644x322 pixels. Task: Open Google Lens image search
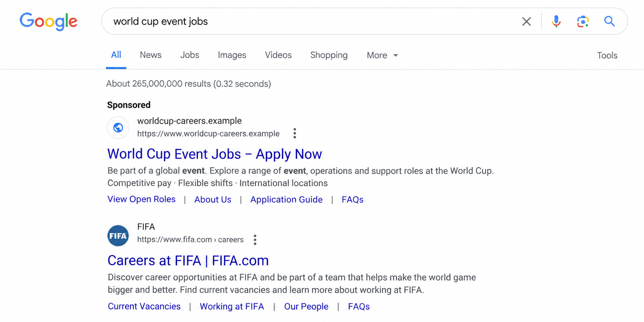(x=583, y=21)
